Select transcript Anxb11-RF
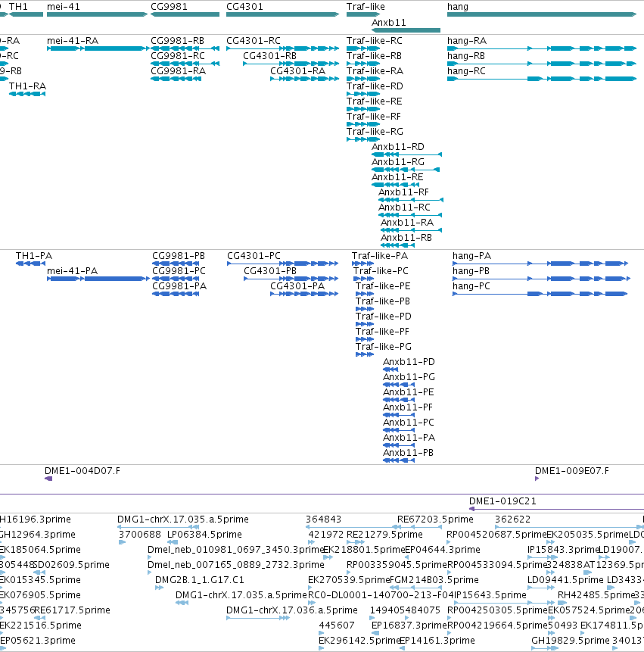Viewport: 644px width, 652px height. point(411,200)
